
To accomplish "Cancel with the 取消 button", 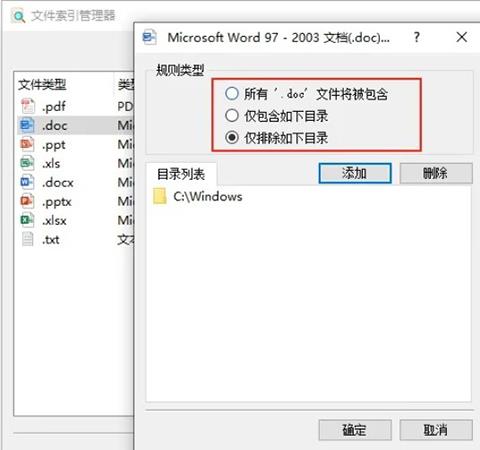I will point(436,430).
